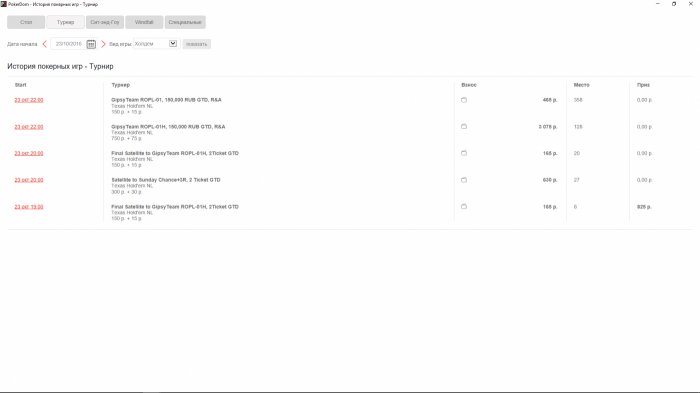
Task: Click wallet icon in 19:00 Final Satellite row
Action: 464,206
